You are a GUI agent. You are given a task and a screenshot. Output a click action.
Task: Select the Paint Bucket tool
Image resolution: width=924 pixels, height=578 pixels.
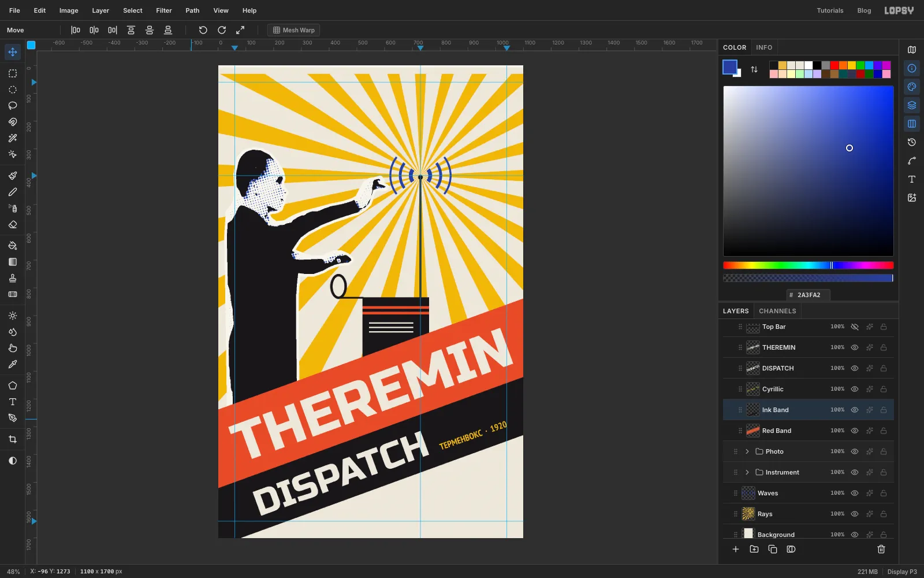click(x=13, y=246)
